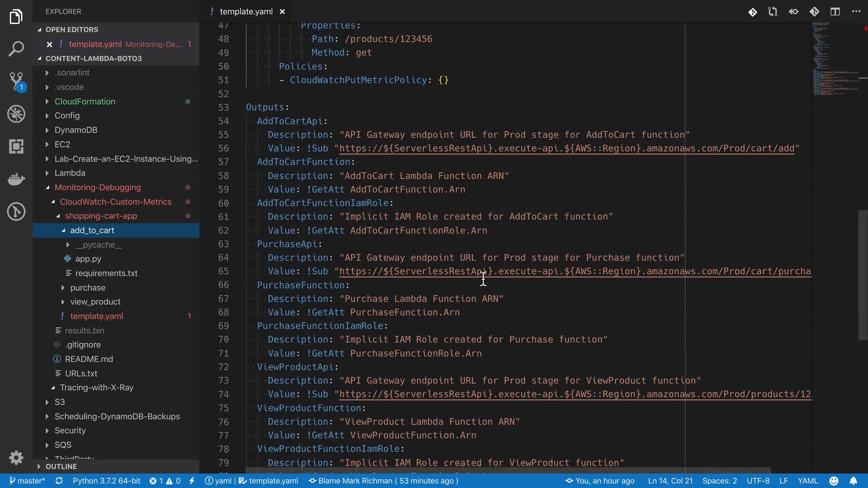
Task: Open the editor's more actions menu
Action: (x=856, y=12)
